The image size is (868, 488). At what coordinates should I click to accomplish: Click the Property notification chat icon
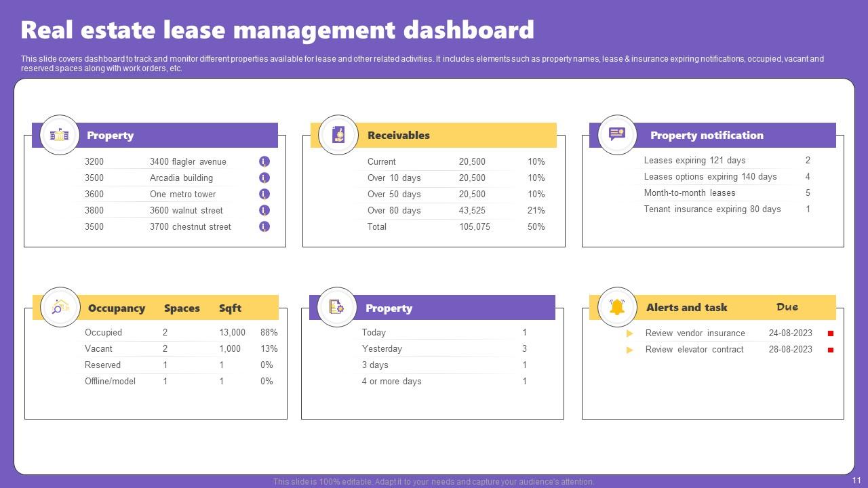coord(617,134)
